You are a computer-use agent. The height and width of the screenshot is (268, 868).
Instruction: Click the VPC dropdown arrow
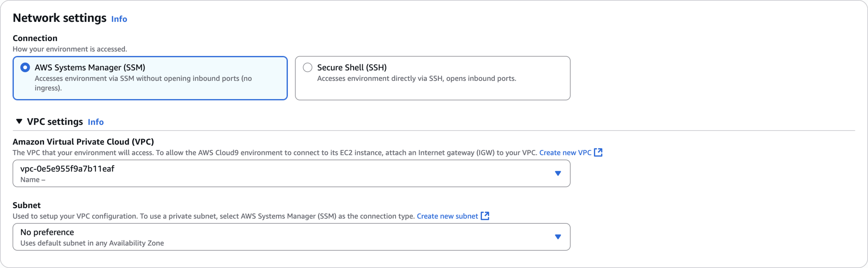coord(558,173)
